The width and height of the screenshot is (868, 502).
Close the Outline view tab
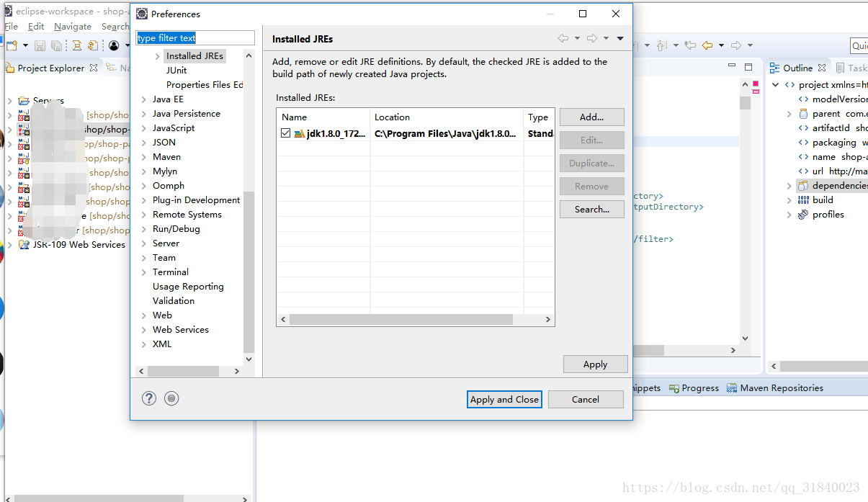point(823,68)
